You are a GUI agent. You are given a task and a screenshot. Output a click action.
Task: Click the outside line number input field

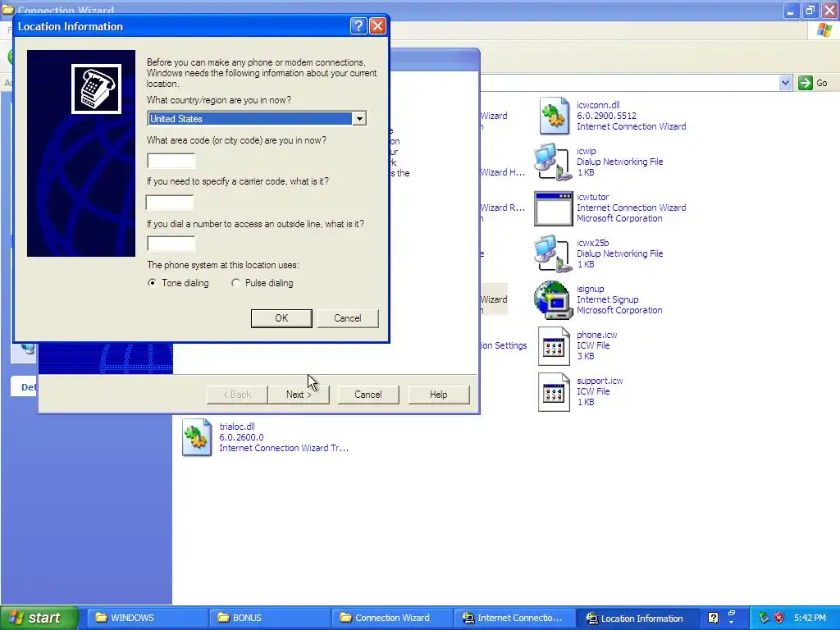tap(171, 243)
